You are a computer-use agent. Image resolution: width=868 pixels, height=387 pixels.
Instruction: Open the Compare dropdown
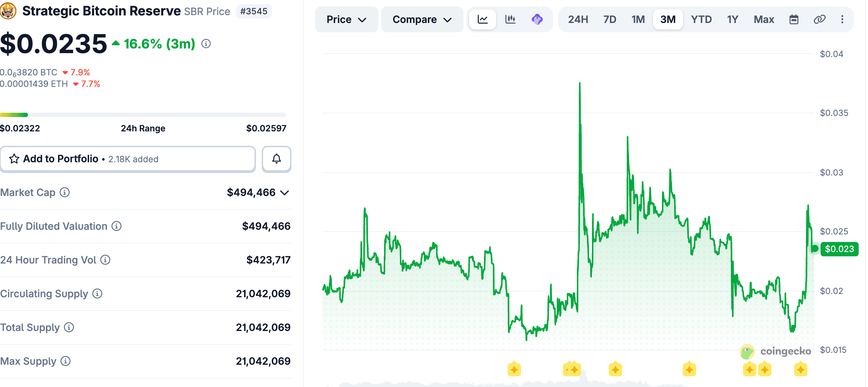[422, 19]
